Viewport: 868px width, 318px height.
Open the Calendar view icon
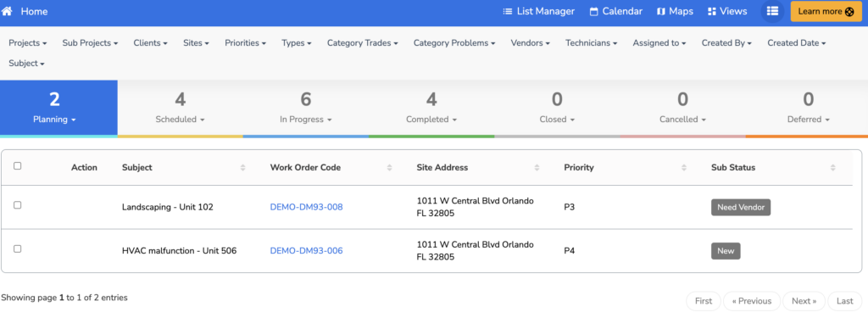click(x=594, y=12)
